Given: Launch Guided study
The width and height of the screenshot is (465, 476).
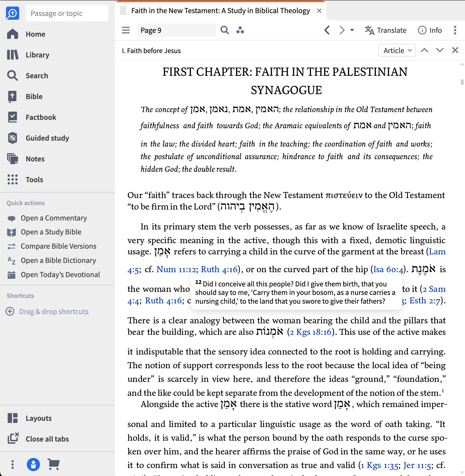Looking at the screenshot, I should click(x=47, y=138).
